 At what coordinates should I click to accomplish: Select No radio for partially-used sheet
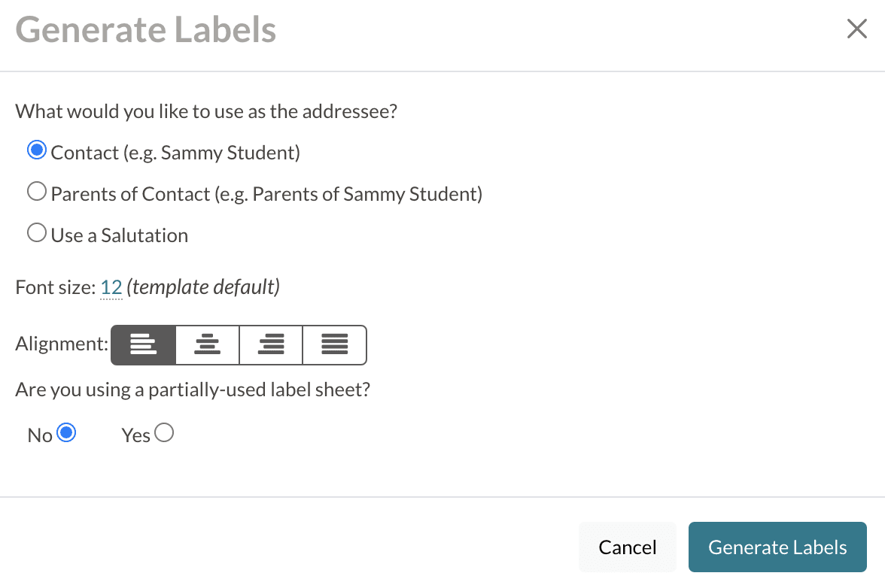[x=67, y=433]
